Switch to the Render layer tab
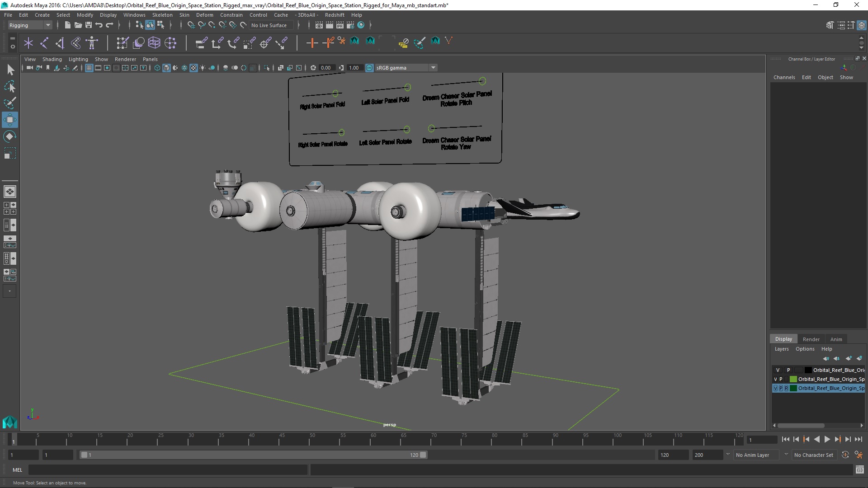This screenshot has height=488, width=868. click(x=811, y=339)
